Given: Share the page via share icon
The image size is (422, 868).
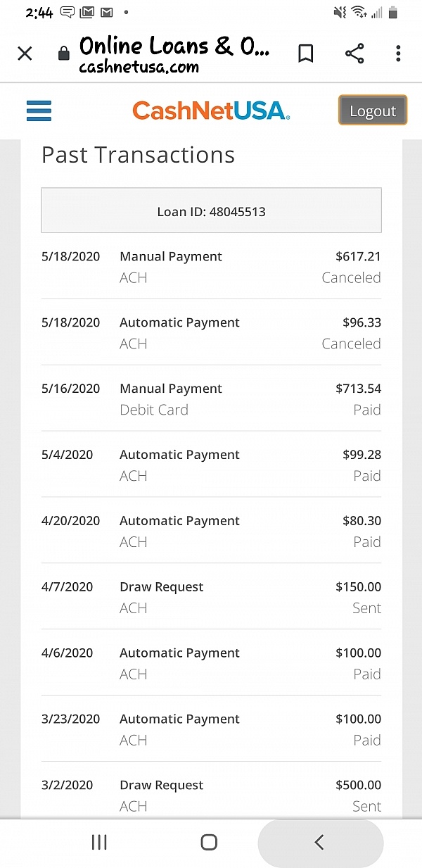Looking at the screenshot, I should pos(354,54).
